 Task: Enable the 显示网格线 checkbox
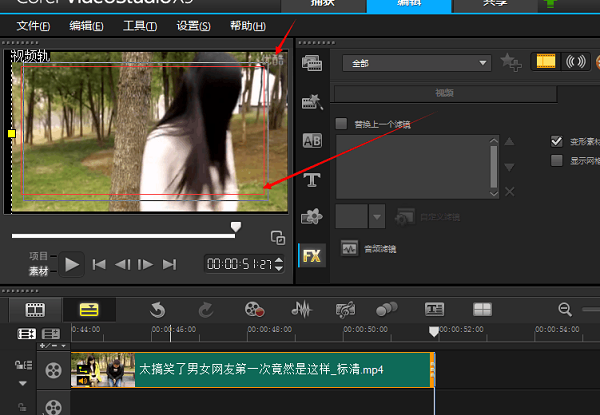557,161
